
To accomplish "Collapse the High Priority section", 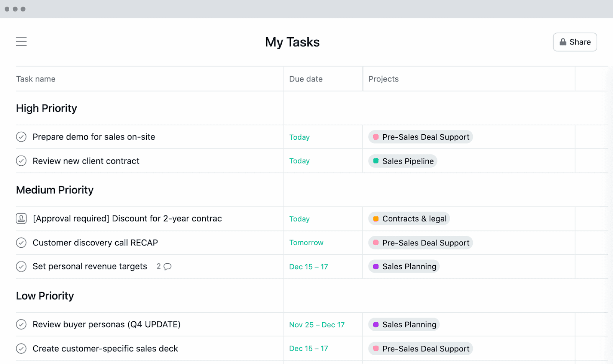I will [46, 108].
